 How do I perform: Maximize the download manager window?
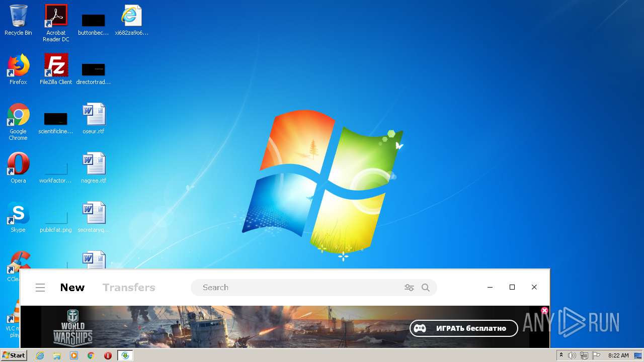coord(512,287)
